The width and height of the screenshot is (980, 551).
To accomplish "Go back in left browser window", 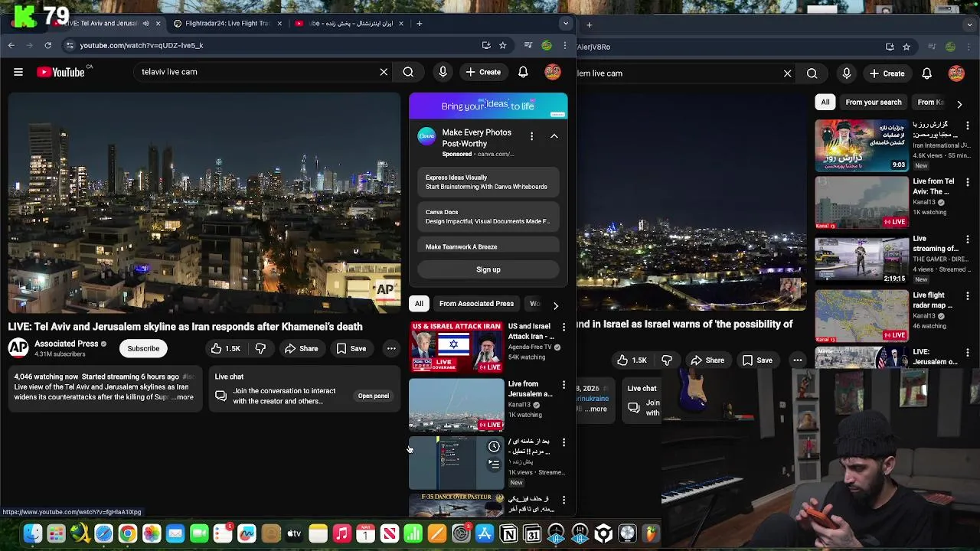I will tap(11, 45).
